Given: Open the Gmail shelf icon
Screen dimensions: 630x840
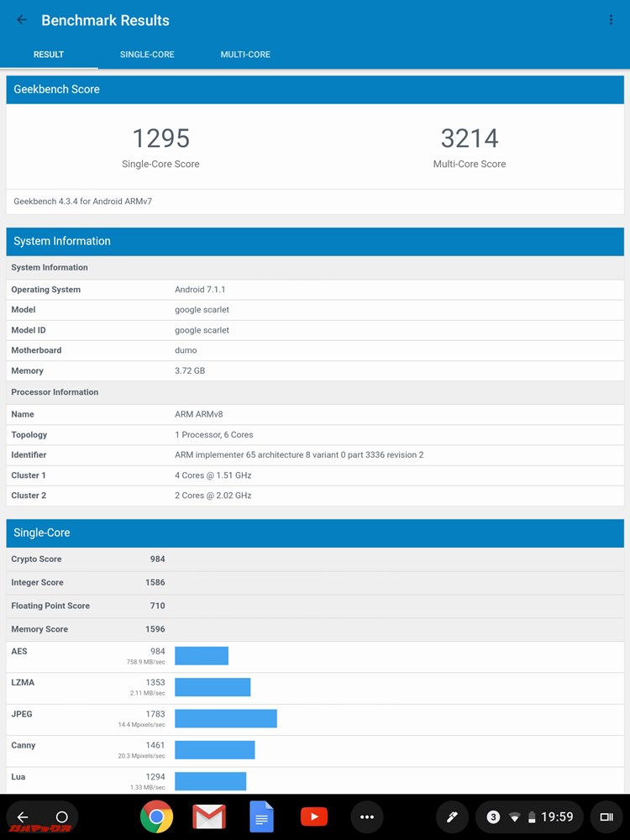Looking at the screenshot, I should point(209,816).
